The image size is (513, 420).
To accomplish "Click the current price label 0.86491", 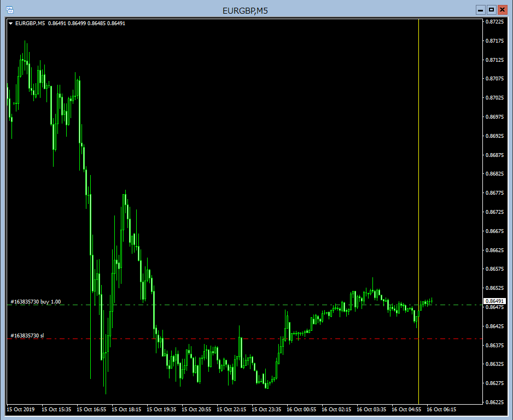I will 494,301.
